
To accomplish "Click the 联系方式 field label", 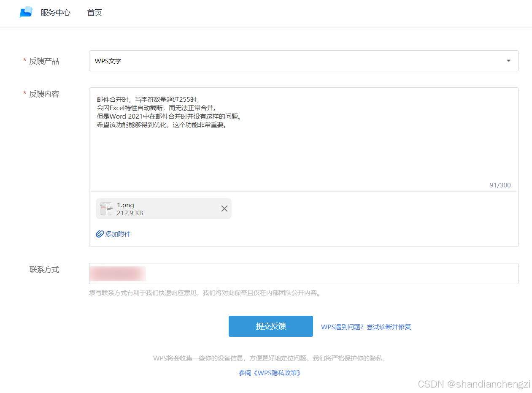I will 44,270.
